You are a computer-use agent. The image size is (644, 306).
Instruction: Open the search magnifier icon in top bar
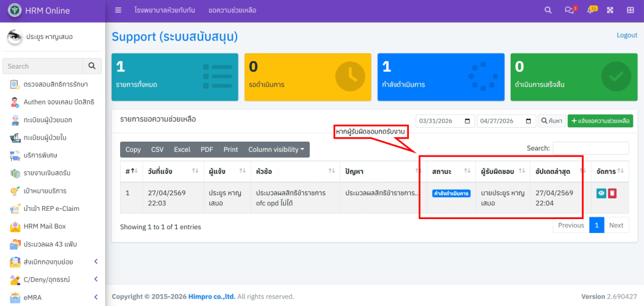[x=548, y=10]
